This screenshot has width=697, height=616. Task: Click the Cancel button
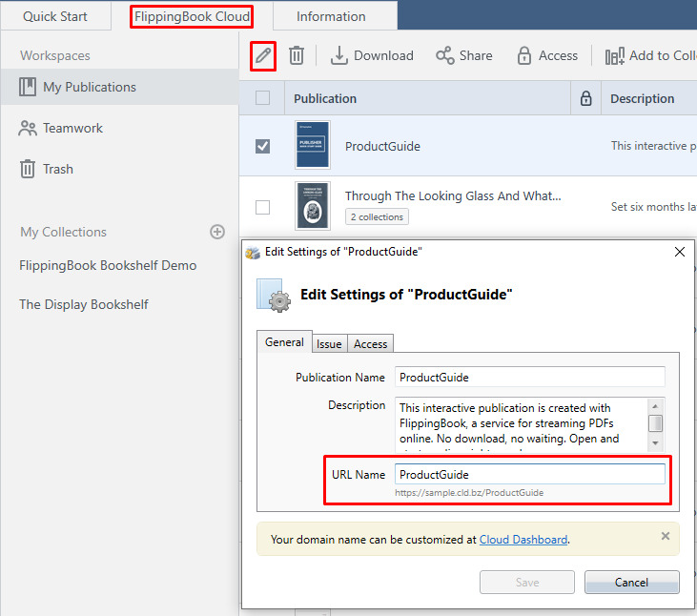tap(631, 583)
